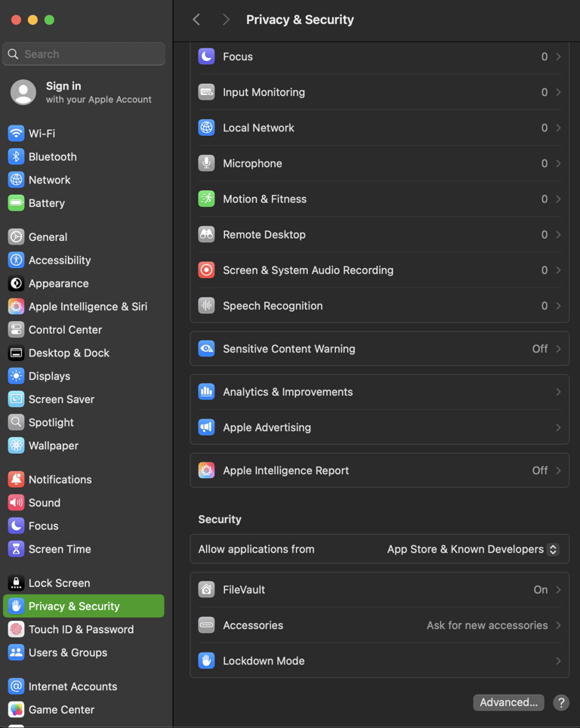Expand Apple Advertising chevron

(x=558, y=427)
